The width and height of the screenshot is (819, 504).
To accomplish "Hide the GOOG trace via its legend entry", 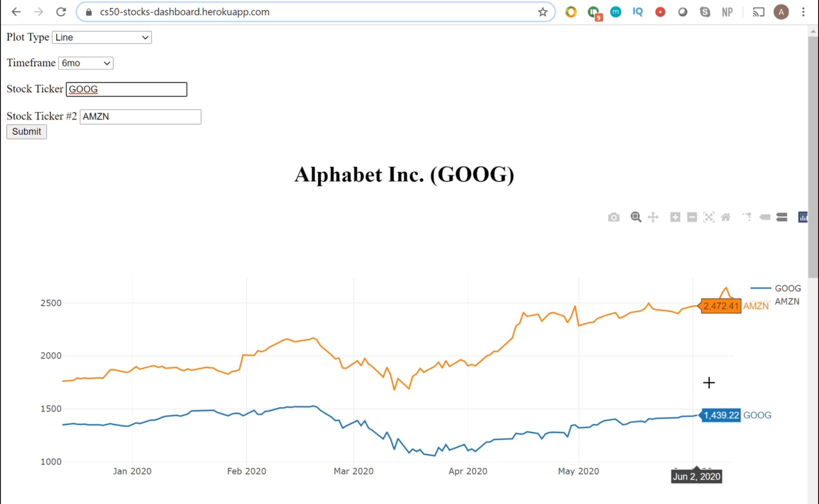I will coord(788,288).
